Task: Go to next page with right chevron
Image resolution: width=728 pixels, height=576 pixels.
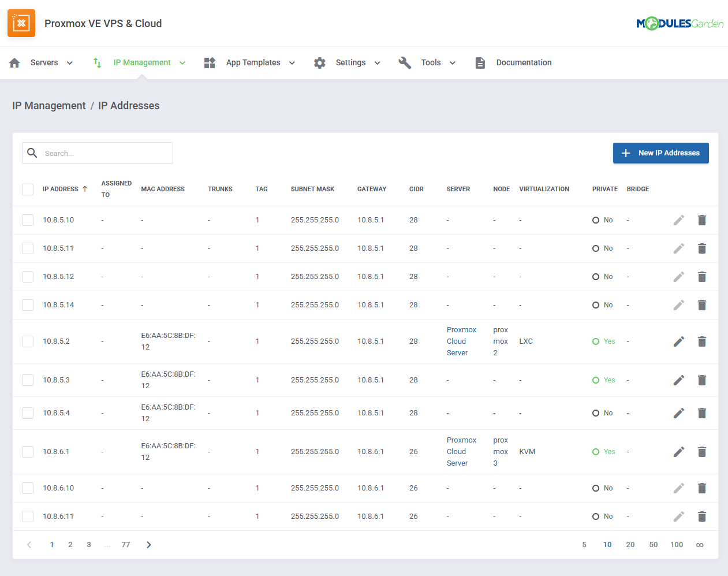Action: (149, 545)
